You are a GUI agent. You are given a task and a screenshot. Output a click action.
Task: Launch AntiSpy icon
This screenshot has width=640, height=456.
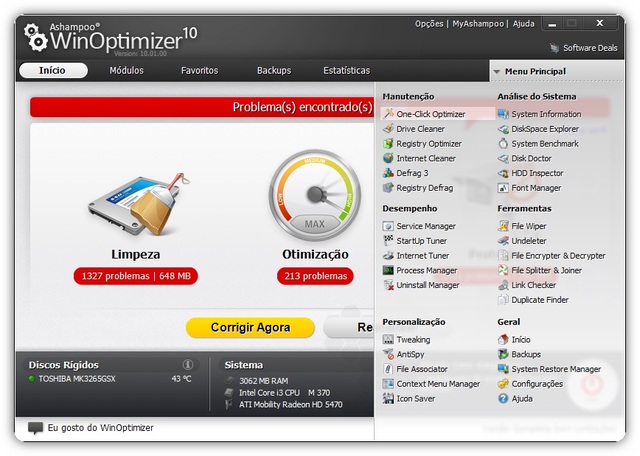(389, 354)
